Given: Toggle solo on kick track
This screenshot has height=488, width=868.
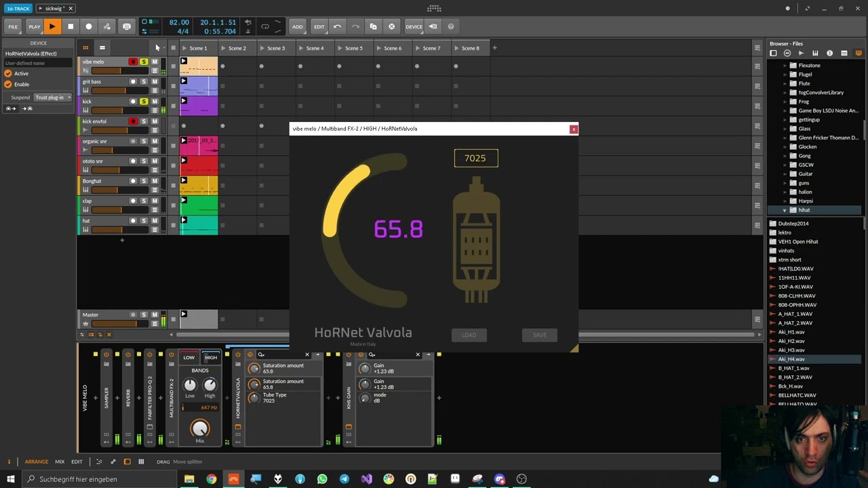Looking at the screenshot, I should point(144,102).
